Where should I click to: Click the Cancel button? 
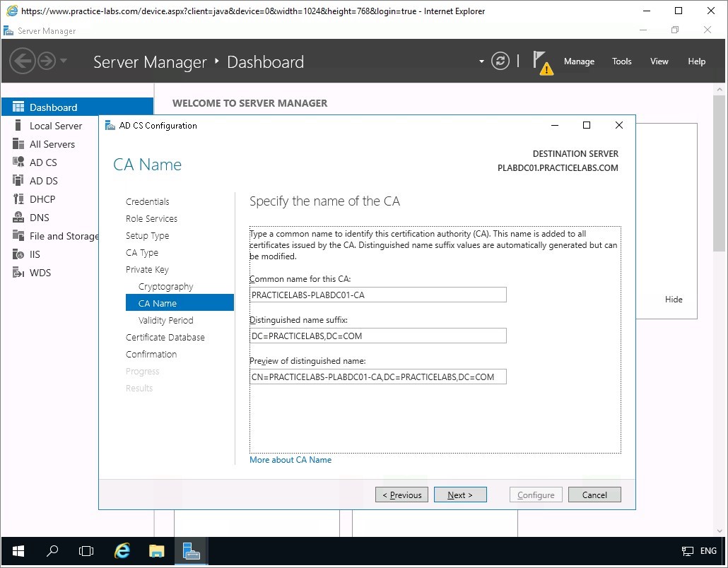point(594,495)
